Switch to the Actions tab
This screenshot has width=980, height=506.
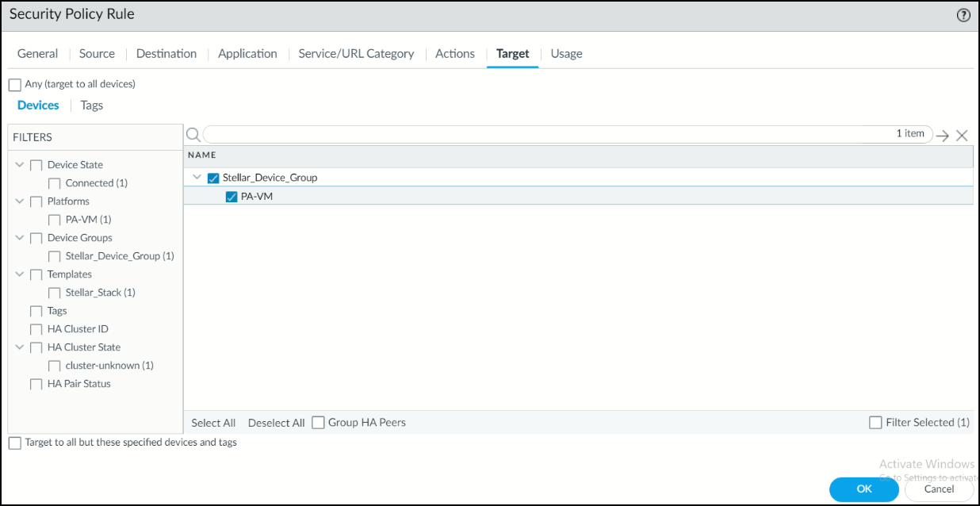(454, 54)
